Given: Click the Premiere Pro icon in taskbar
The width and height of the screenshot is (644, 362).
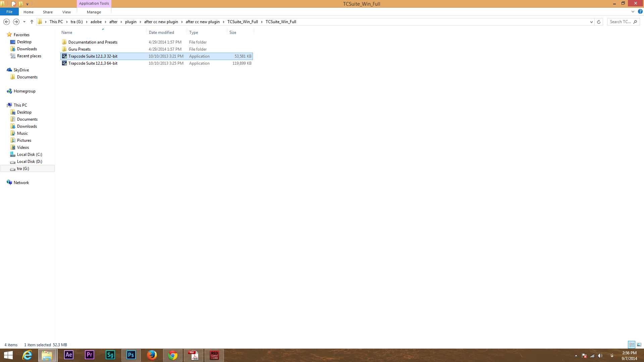Looking at the screenshot, I should pos(89,355).
